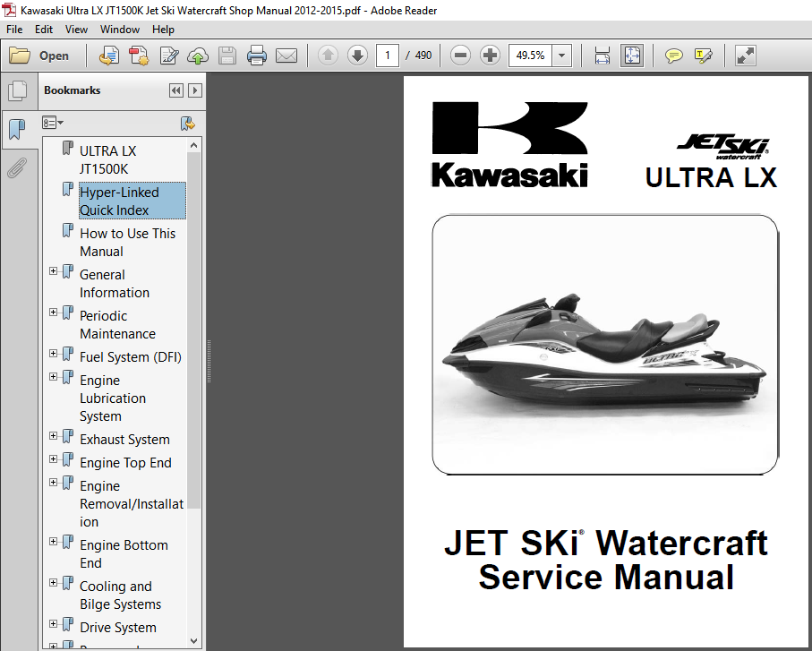Open the Window menu
812x651 pixels.
point(120,30)
